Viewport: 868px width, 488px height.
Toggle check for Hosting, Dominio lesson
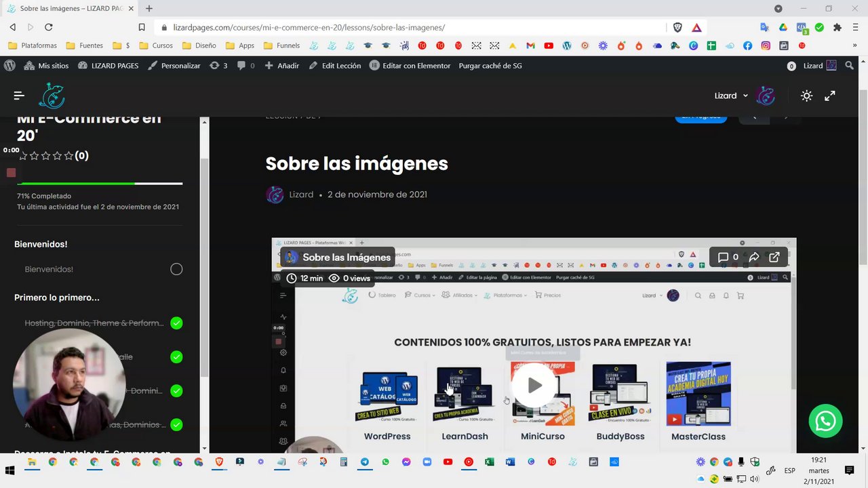tap(176, 323)
